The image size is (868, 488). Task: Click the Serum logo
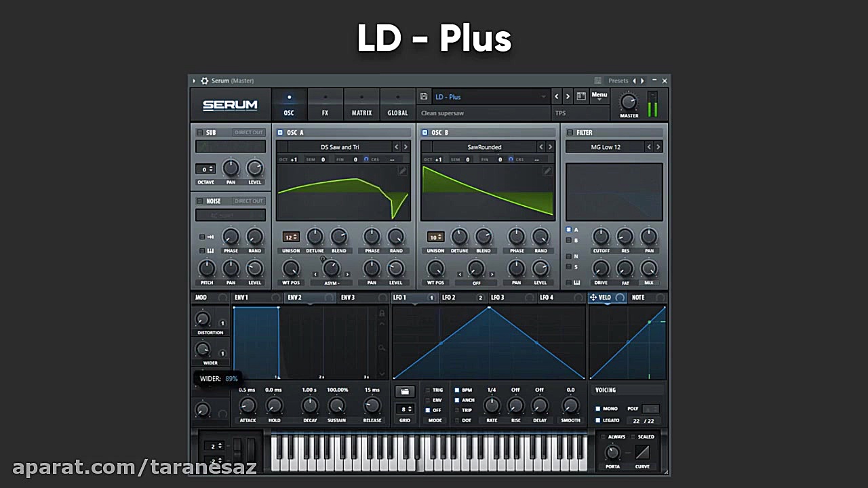coord(230,105)
